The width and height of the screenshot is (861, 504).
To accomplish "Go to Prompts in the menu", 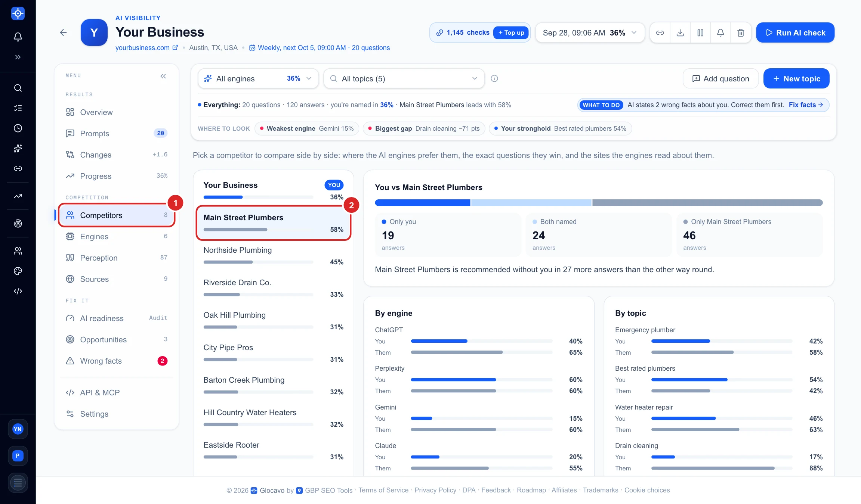I will [117, 134].
